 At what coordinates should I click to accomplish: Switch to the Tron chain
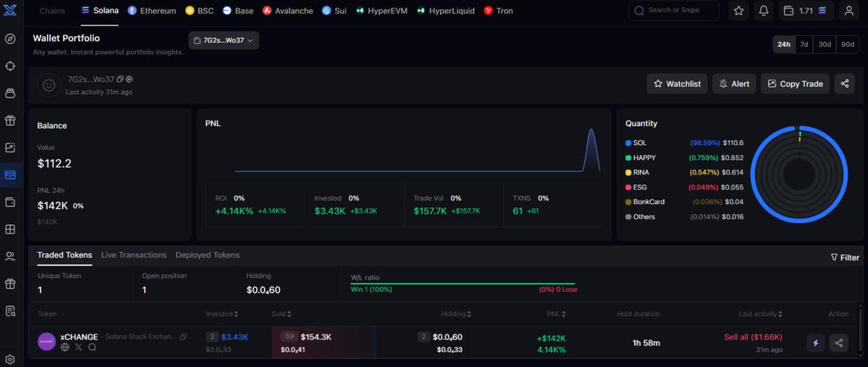(498, 11)
